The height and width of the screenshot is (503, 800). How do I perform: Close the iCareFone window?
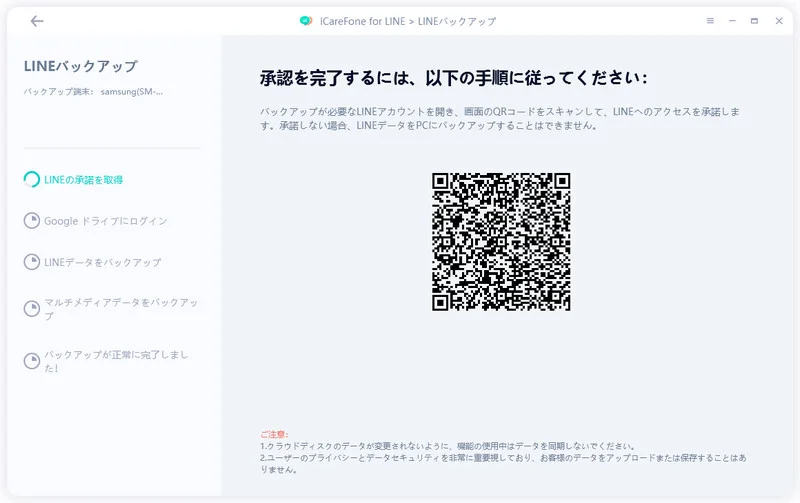click(779, 21)
